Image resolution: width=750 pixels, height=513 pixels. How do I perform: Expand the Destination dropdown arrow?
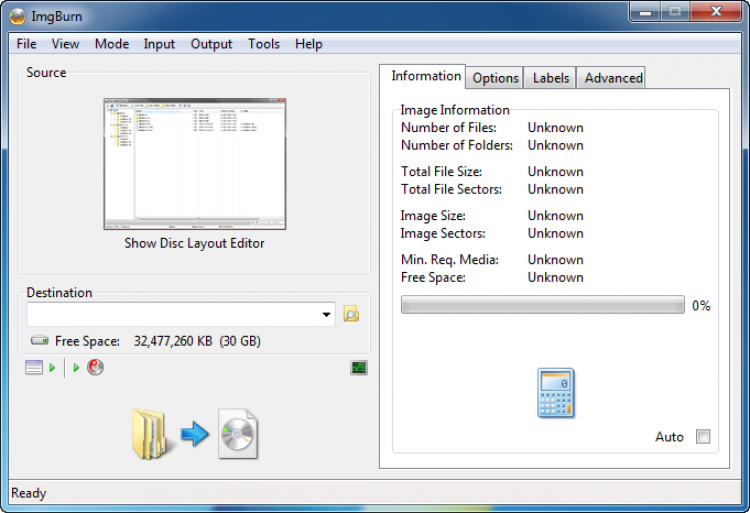327,315
